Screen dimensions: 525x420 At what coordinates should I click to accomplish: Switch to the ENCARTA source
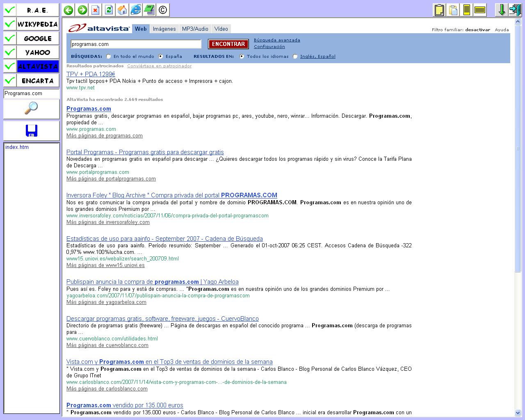click(38, 80)
